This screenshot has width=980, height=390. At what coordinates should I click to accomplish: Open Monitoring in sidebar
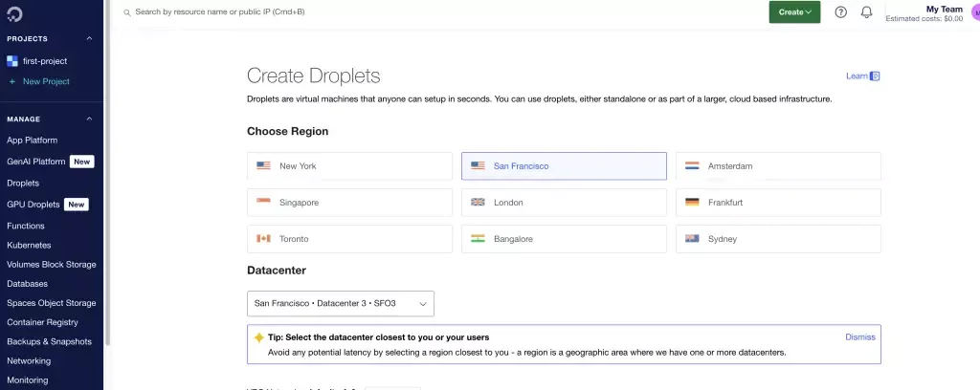click(x=28, y=380)
